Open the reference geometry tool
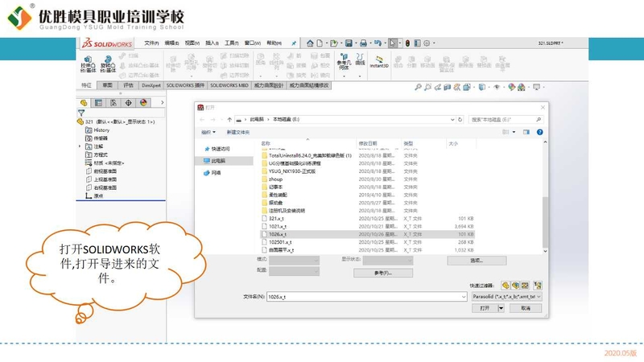Screen dimensions: 644x362 point(344,63)
